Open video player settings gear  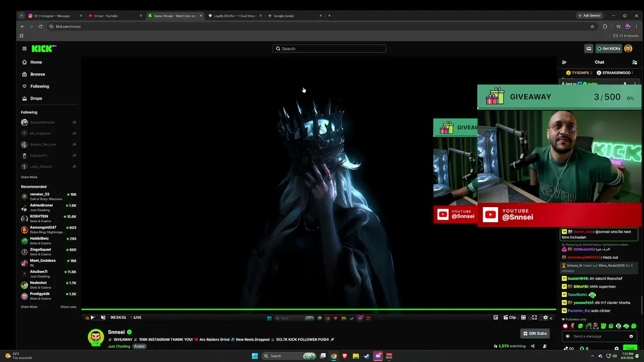[545, 318]
